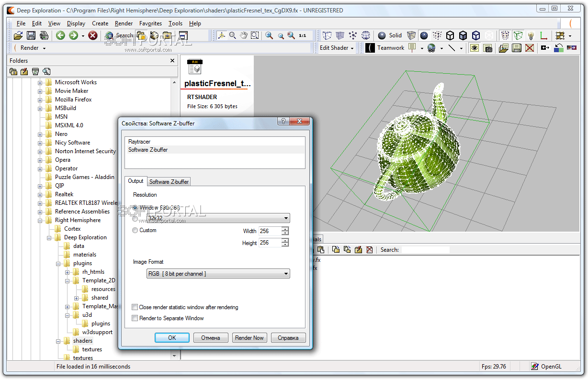This screenshot has width=588, height=380.
Task: Collapse the Deep Exploration folder node
Action: point(49,237)
